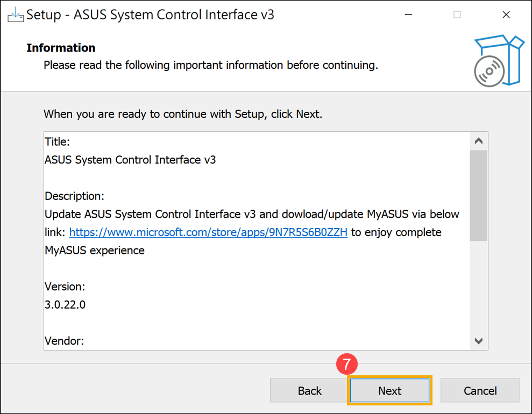
Task: Go back with the Back button
Action: coord(309,391)
